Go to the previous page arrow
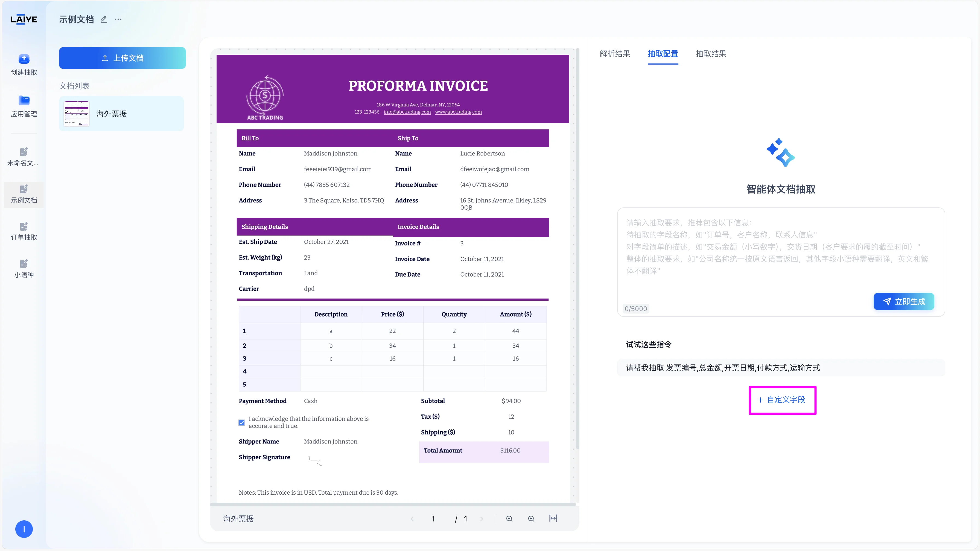 pos(412,519)
